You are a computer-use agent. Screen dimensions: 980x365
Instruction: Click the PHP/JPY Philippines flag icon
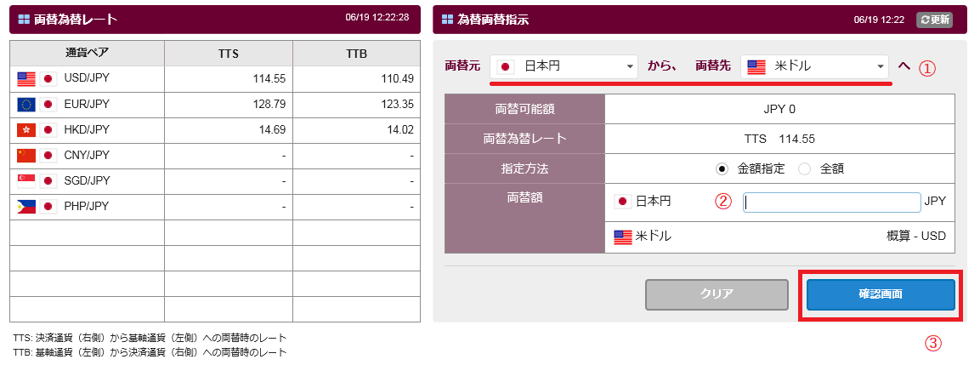tap(26, 207)
